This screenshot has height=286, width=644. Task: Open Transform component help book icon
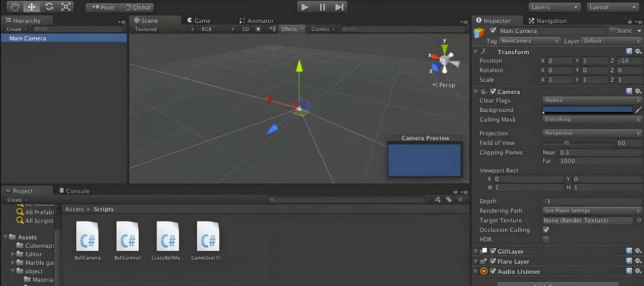(x=629, y=51)
